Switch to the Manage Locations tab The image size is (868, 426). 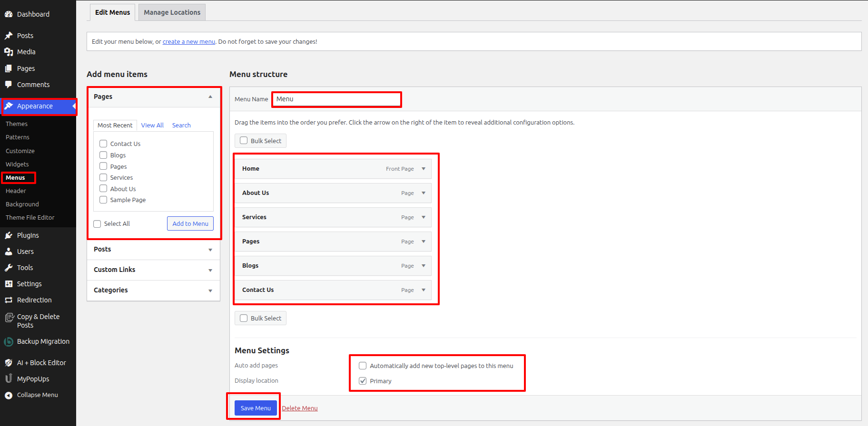click(x=172, y=12)
